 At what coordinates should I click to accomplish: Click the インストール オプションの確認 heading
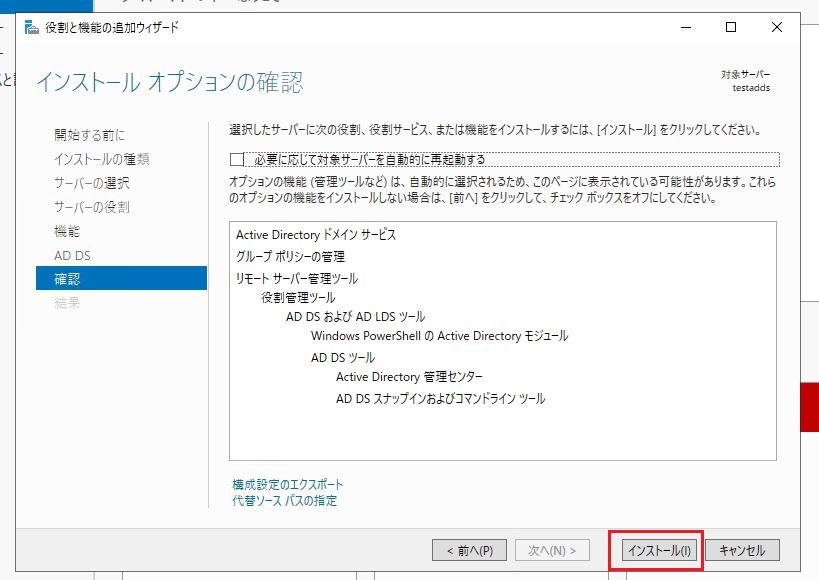[170, 82]
